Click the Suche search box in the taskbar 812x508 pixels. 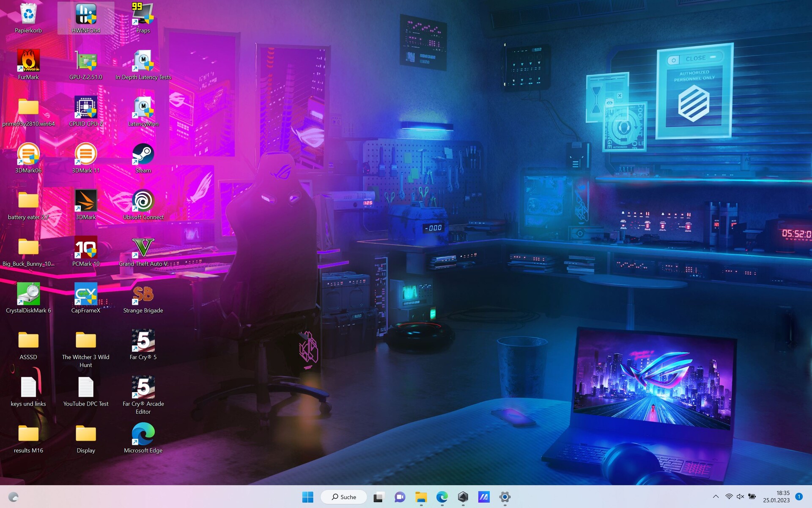[344, 497]
